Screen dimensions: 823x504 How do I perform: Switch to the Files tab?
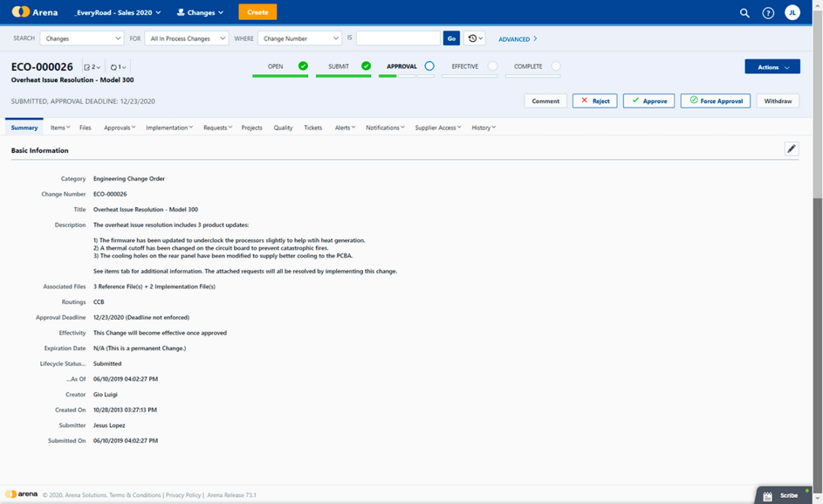85,128
